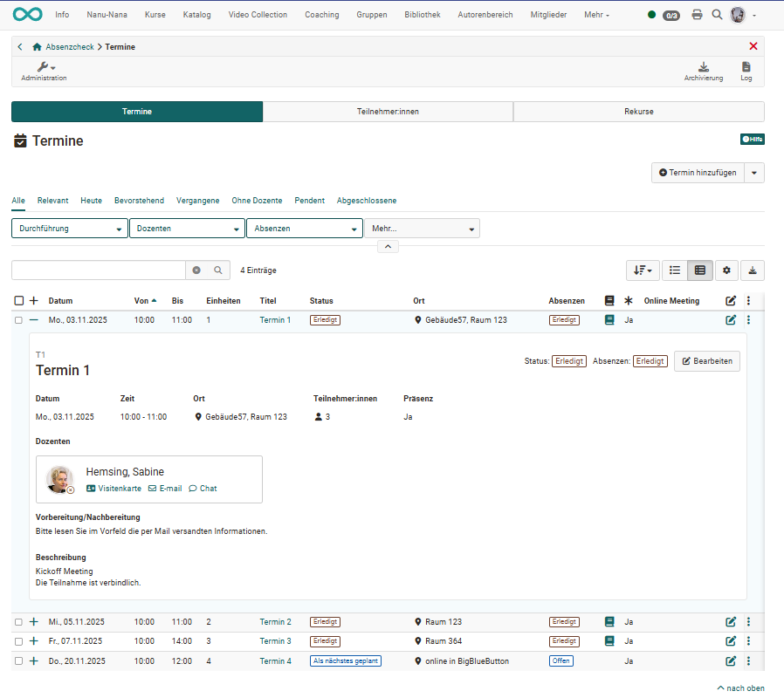
Task: Toggle the select-all checkbox in table header
Action: point(19,301)
